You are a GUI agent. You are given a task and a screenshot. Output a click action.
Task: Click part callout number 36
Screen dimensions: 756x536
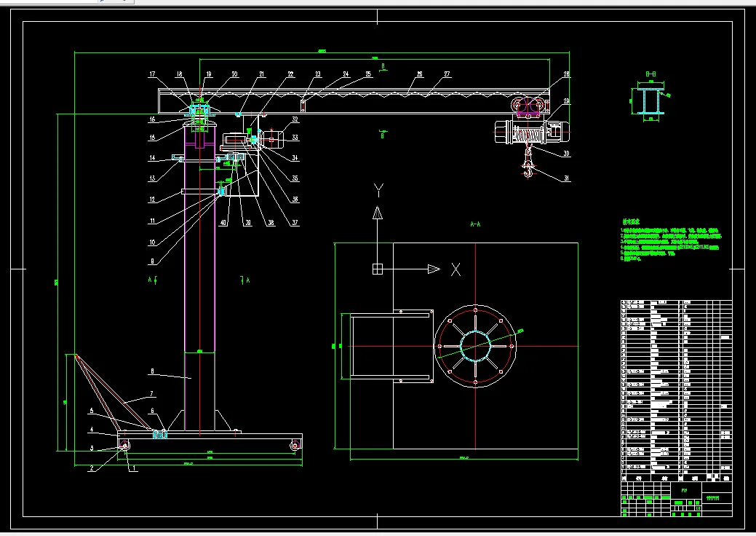tap(295, 200)
